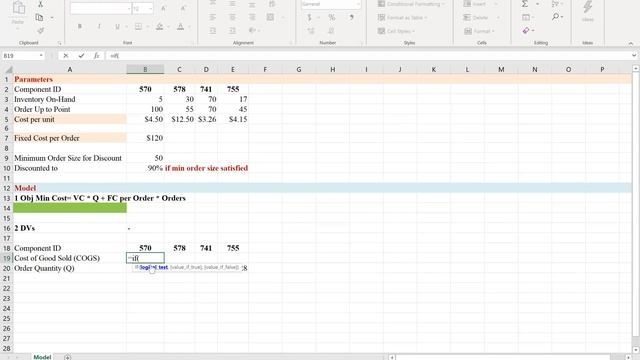This screenshot has width=640, height=360.
Task: Open Cell Styles menu
Action: click(396, 31)
